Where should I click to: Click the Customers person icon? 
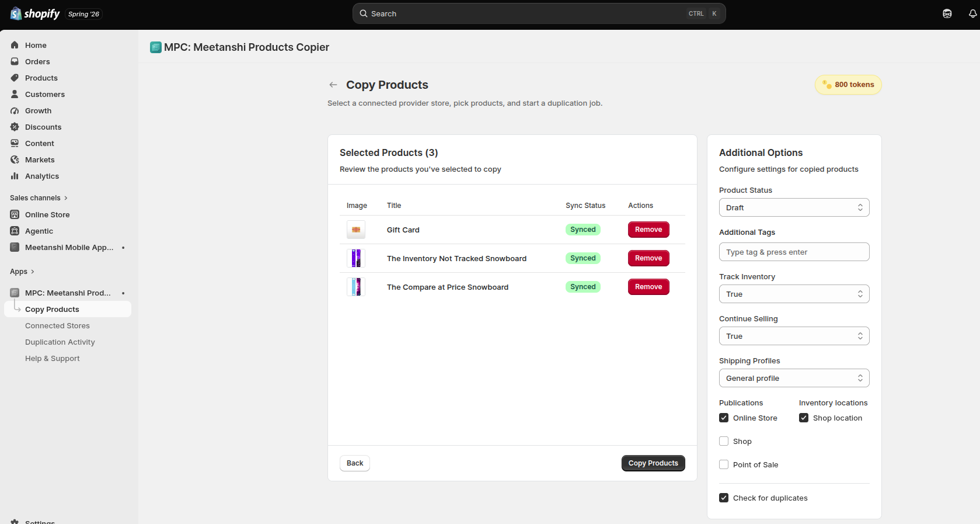click(x=15, y=94)
